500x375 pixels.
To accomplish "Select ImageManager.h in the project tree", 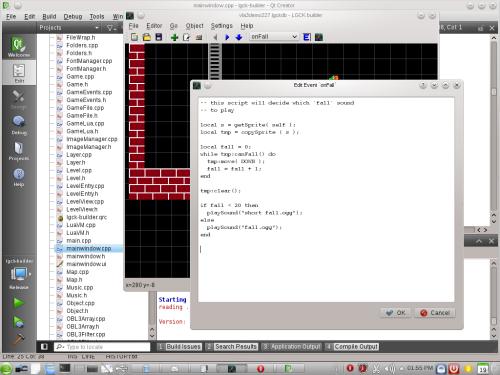I will tap(89, 147).
